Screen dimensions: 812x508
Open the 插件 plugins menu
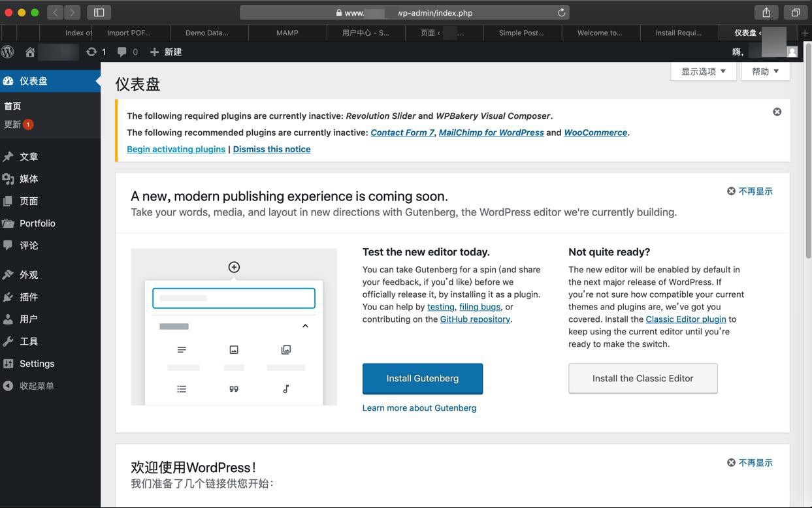click(50, 297)
